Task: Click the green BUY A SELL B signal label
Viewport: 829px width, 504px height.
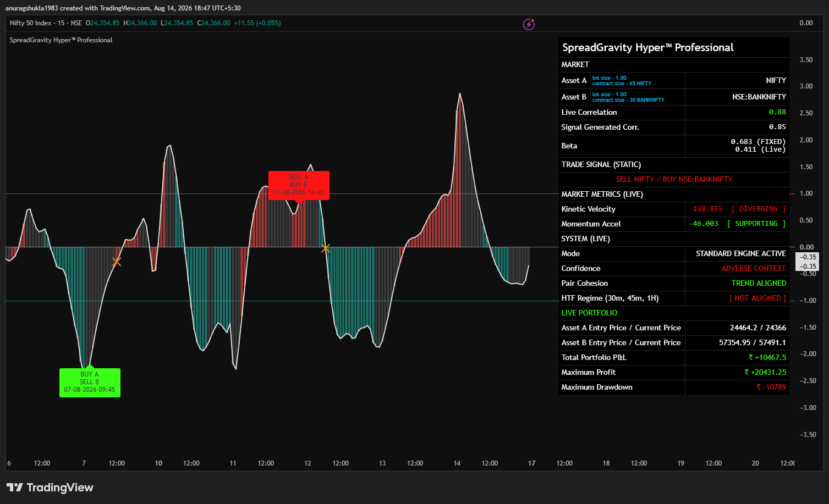Action: (x=90, y=382)
